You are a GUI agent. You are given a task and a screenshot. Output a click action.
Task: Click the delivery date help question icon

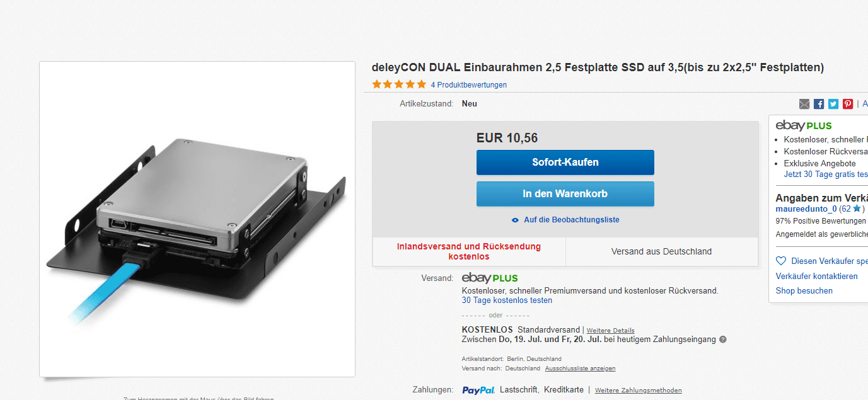[723, 340]
